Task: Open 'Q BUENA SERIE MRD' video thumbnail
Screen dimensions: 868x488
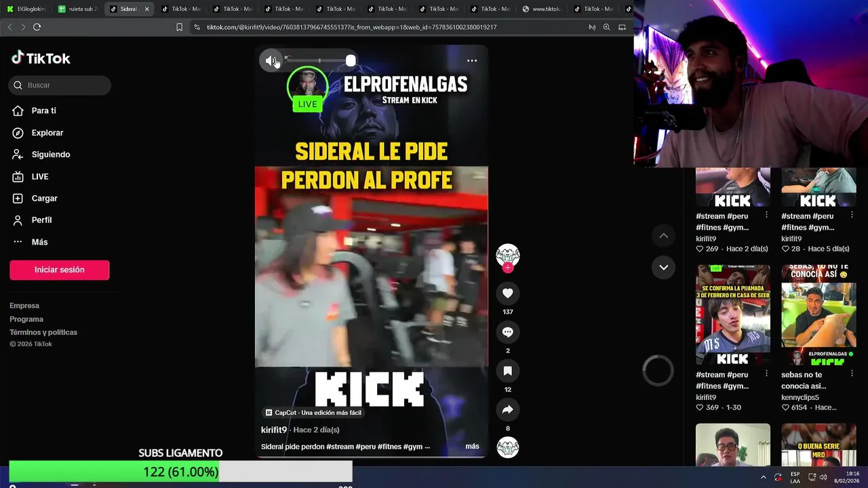Action: [818, 445]
